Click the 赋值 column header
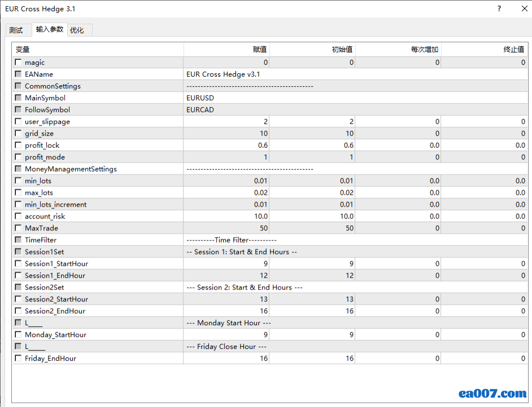532x407 pixels. [226, 50]
